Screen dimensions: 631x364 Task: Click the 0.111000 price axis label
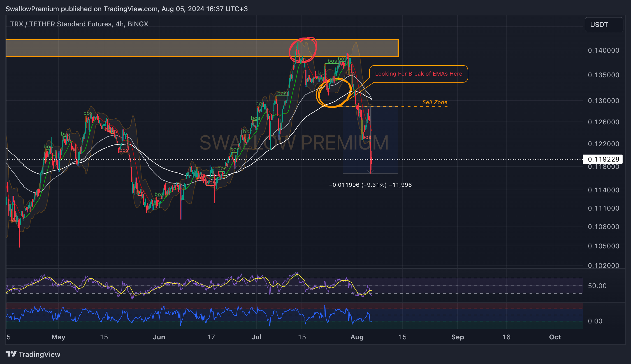(x=604, y=208)
